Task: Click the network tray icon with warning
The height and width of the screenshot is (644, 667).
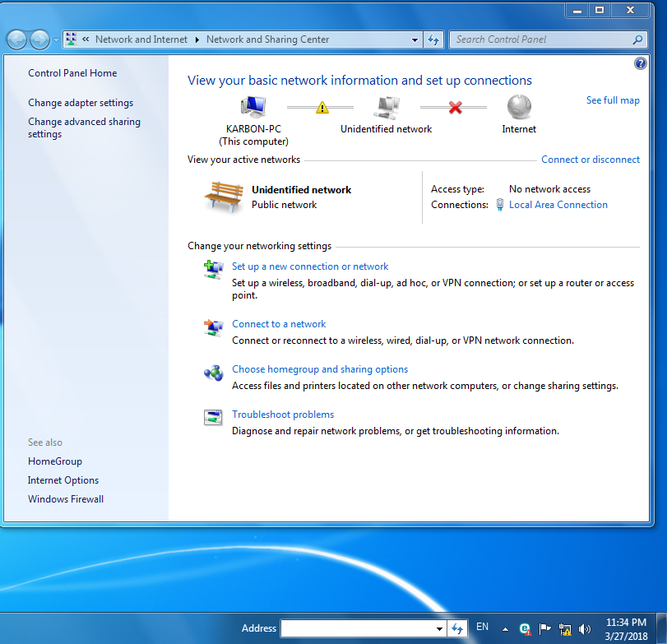Action: click(565, 628)
